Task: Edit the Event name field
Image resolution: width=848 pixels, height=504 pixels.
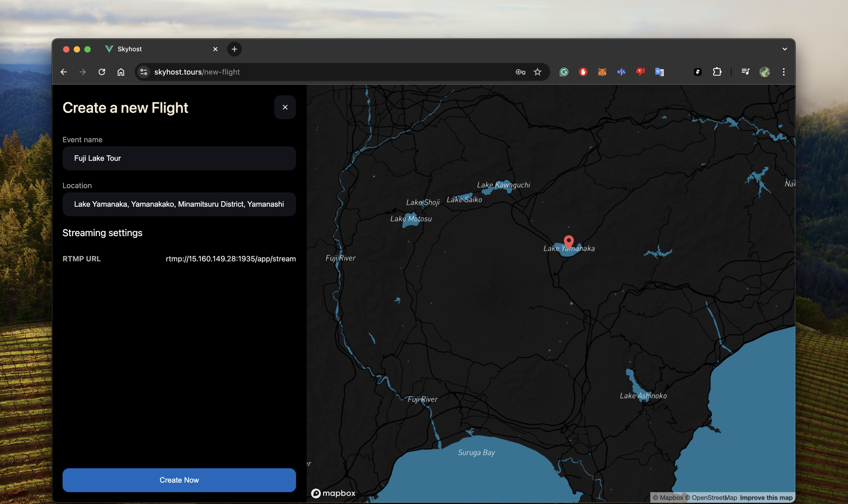Action: point(179,158)
